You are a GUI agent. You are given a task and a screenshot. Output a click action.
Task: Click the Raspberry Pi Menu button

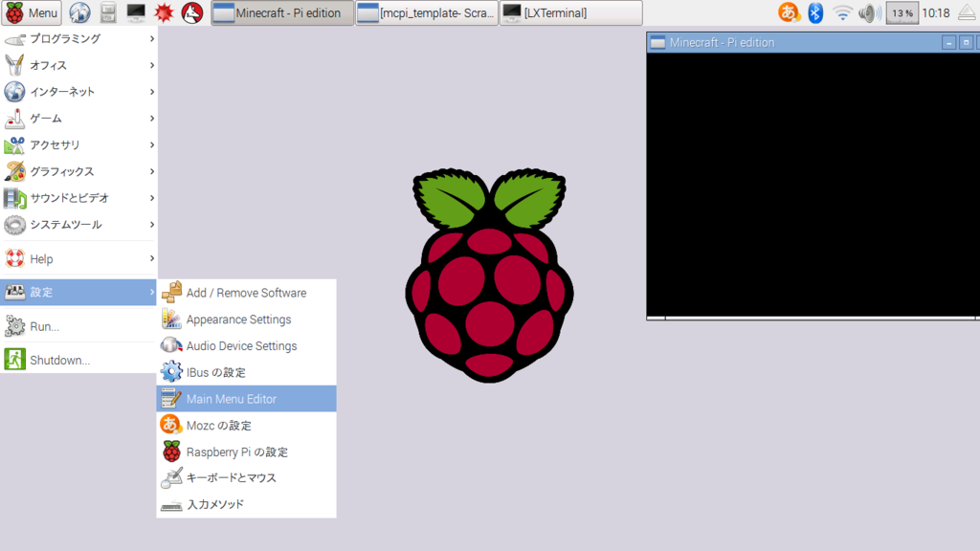click(32, 12)
